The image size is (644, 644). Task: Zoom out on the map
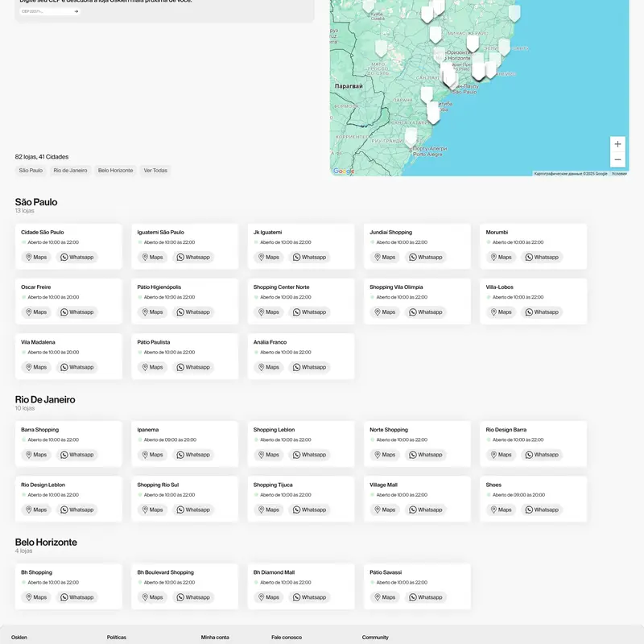point(617,159)
